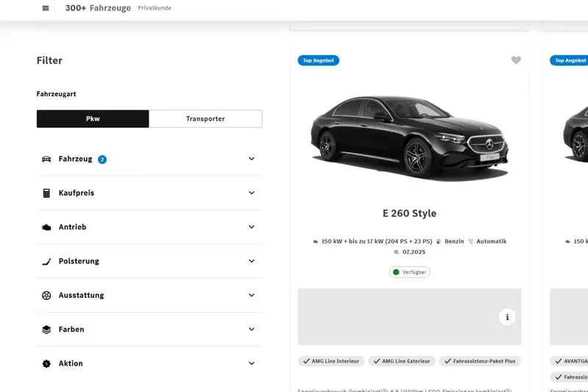Click the seat icon beside Polsterung
Screen dimensions: 588x392
point(46,261)
